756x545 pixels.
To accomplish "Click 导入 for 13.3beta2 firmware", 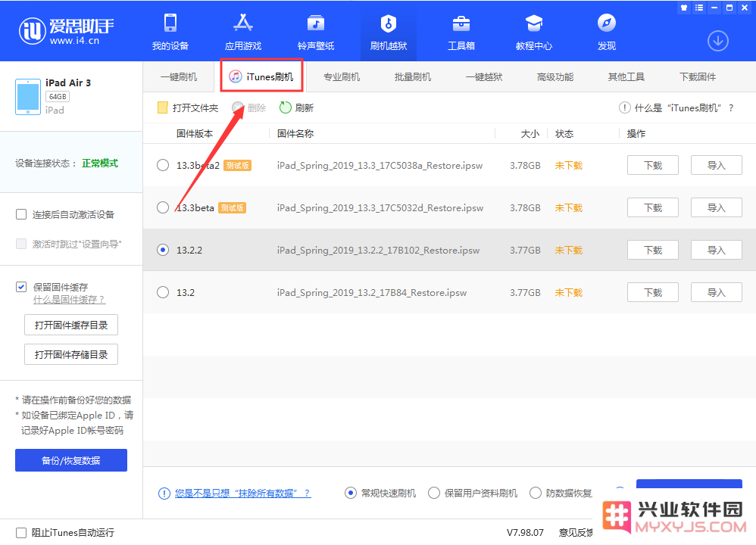I will 717,165.
